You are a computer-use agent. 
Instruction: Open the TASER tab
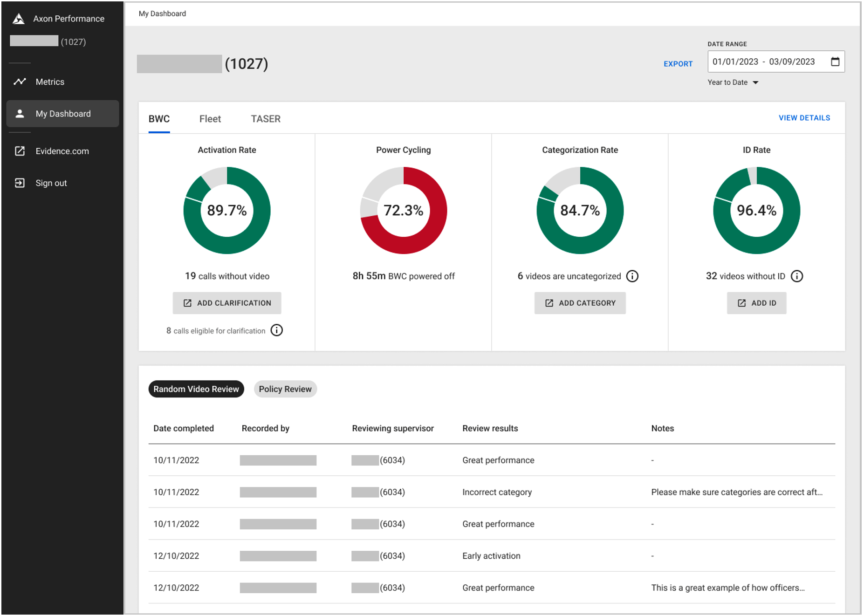265,119
